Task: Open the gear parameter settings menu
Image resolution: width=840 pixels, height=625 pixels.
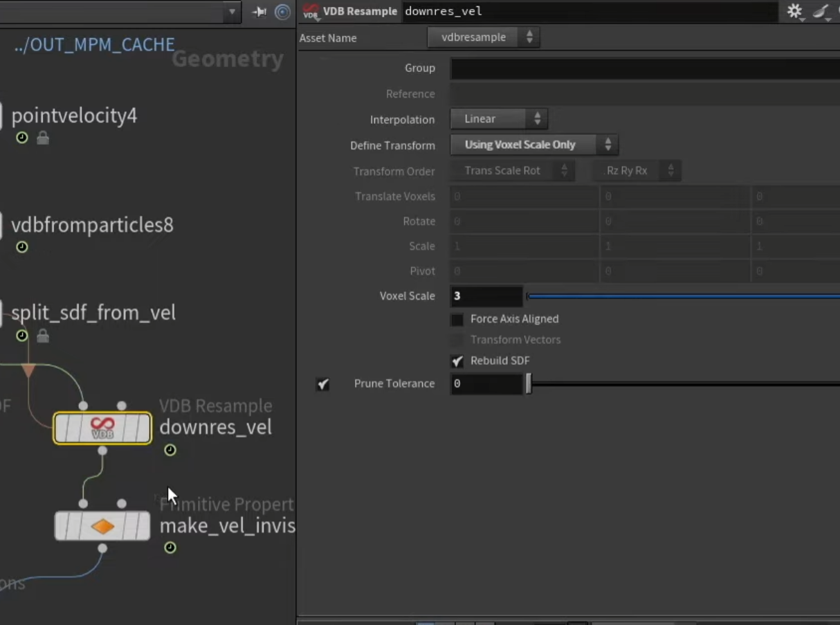Action: point(794,11)
